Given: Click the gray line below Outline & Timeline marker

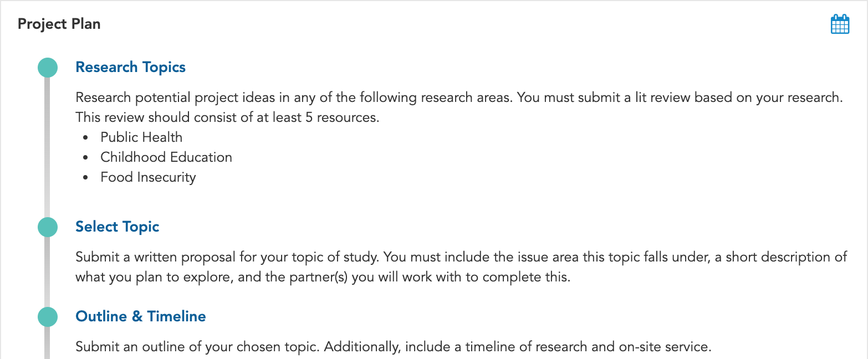Looking at the screenshot, I should [x=48, y=343].
